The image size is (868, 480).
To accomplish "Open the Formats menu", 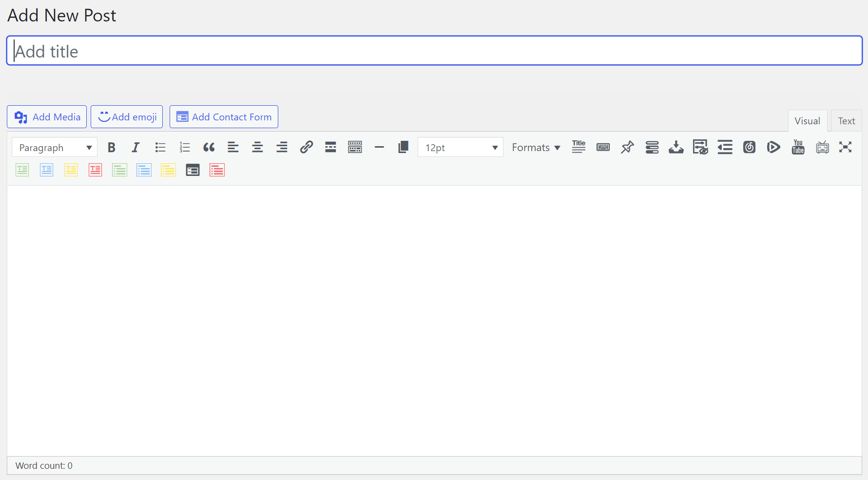I will [535, 147].
